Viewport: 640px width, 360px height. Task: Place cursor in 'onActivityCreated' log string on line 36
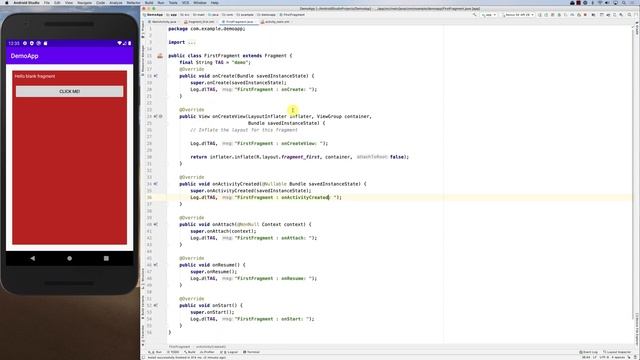pos(305,198)
